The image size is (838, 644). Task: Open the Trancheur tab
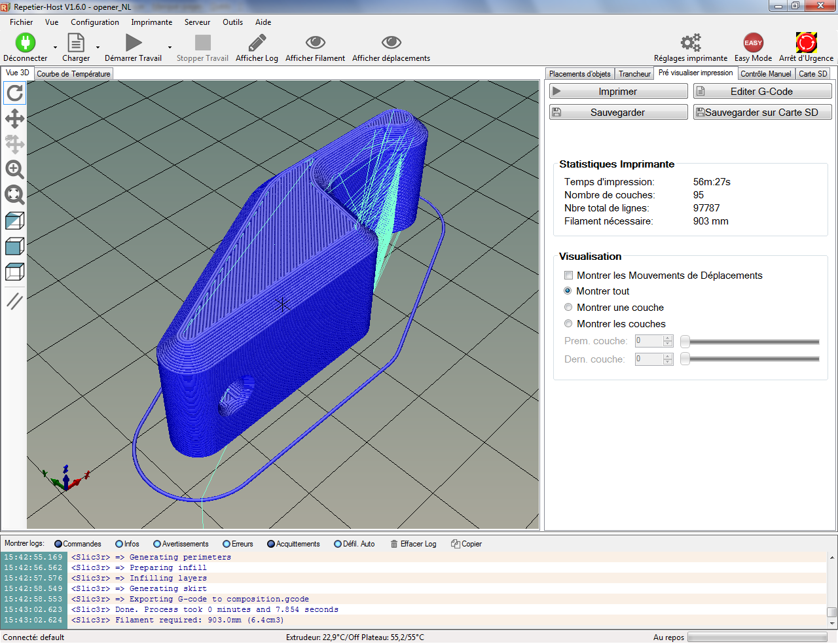[634, 74]
